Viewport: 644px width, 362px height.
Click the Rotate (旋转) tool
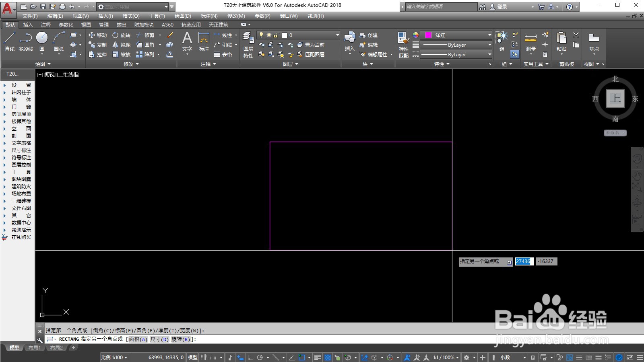click(122, 35)
